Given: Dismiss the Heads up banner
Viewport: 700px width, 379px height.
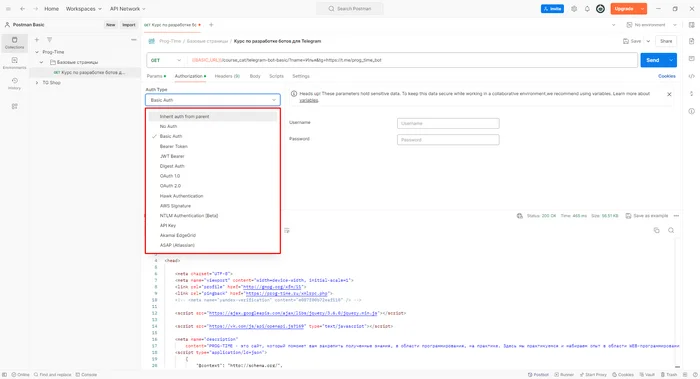Looking at the screenshot, I should (x=669, y=94).
